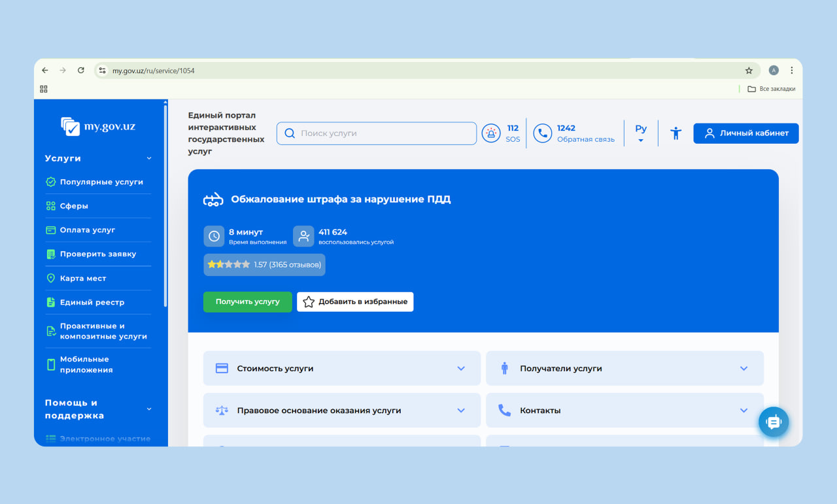
Task: Expand the Получатели услуги section
Action: (x=624, y=369)
